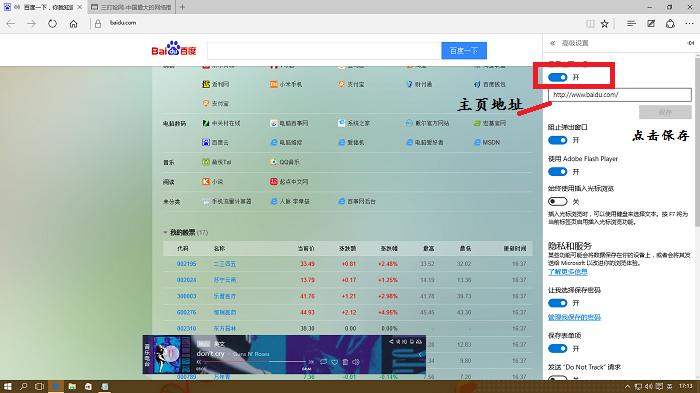Go back with the advanced settings chevron
Image resolution: width=700 pixels, height=393 pixels.
click(x=552, y=43)
